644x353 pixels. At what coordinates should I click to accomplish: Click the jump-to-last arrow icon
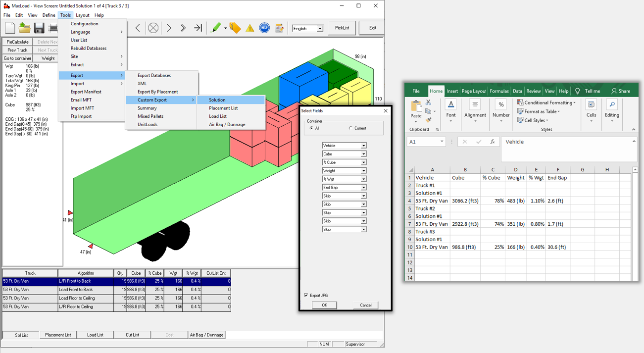coord(198,28)
